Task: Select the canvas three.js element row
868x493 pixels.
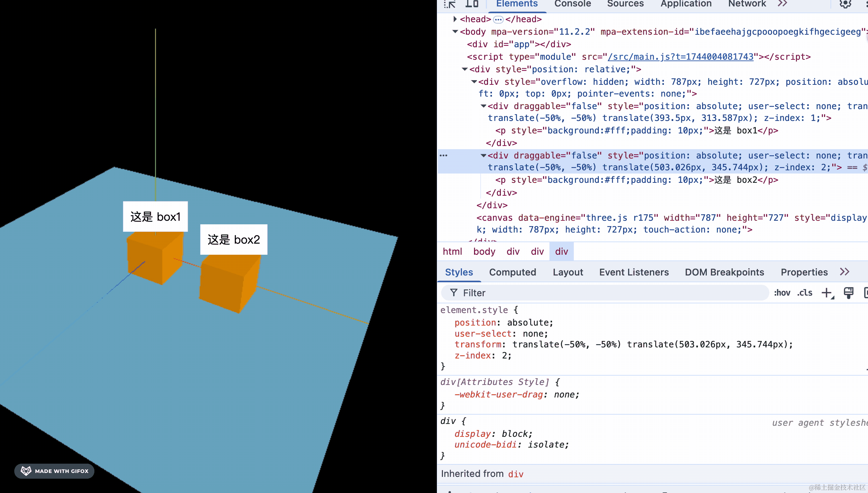Action: tap(671, 224)
